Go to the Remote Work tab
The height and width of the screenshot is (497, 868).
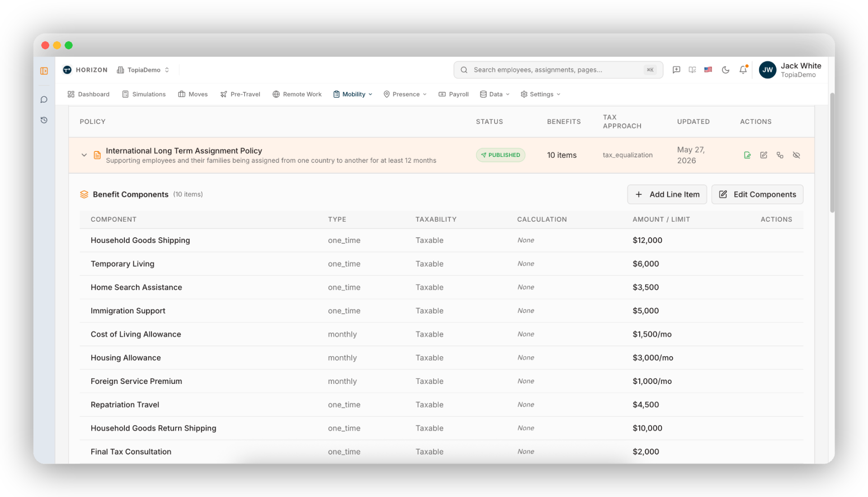click(297, 94)
